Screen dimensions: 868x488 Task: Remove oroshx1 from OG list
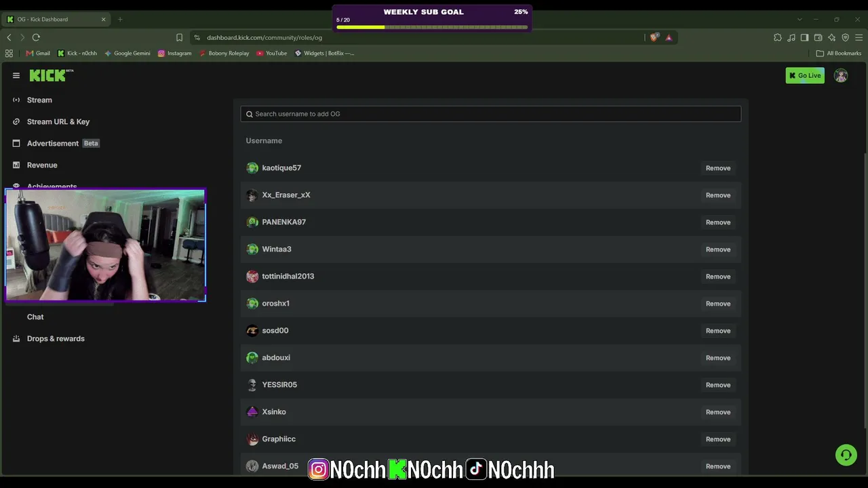[718, 304]
